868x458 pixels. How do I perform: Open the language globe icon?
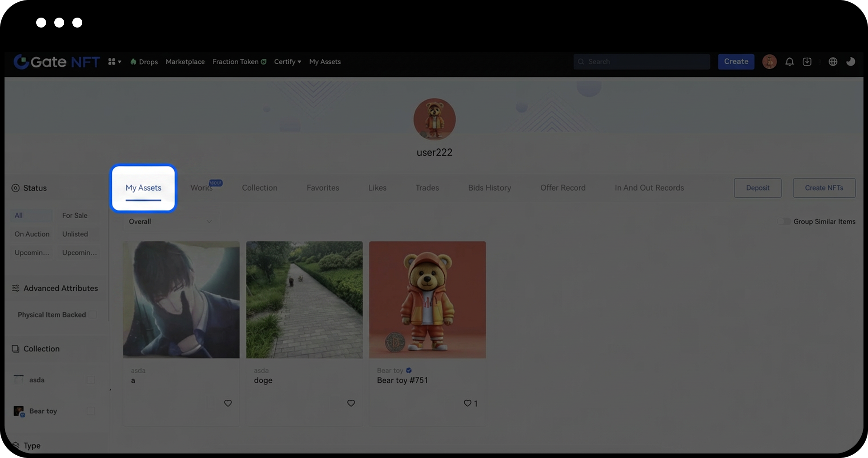tap(833, 62)
